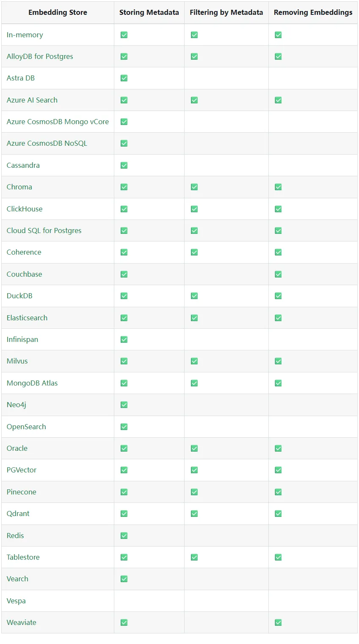
Task: Click Azure AI Search Filtering by Metadata checkmark
Action: (x=194, y=100)
